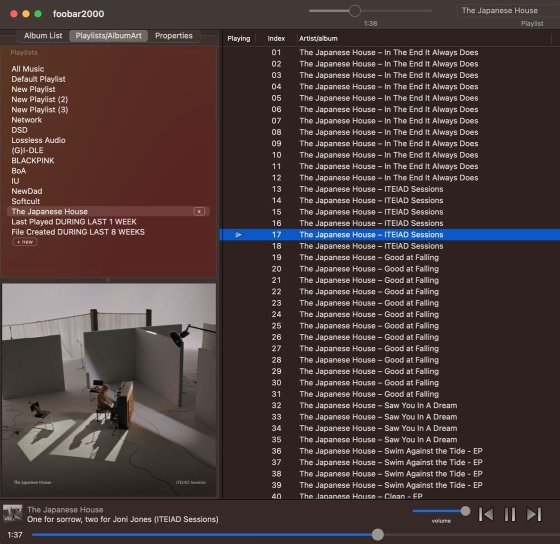Open the All Music playlist
This screenshot has width=560, height=544.
tap(28, 69)
